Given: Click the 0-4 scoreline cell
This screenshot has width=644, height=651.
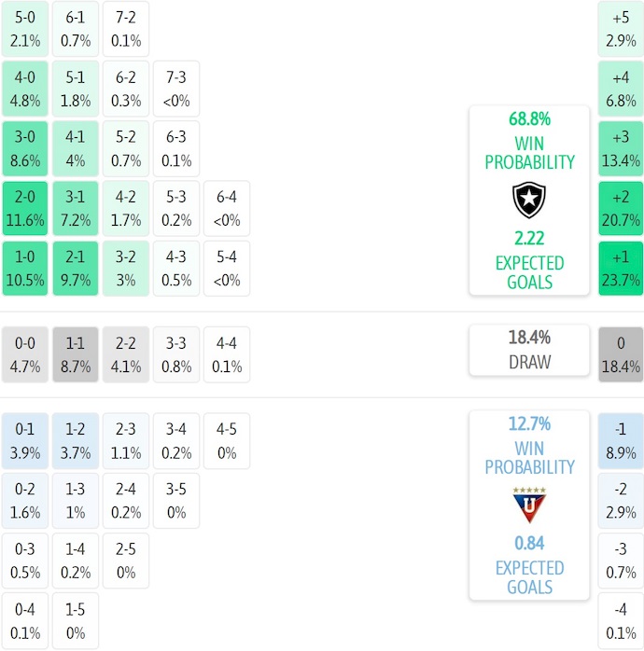Looking at the screenshot, I should click(25, 621).
